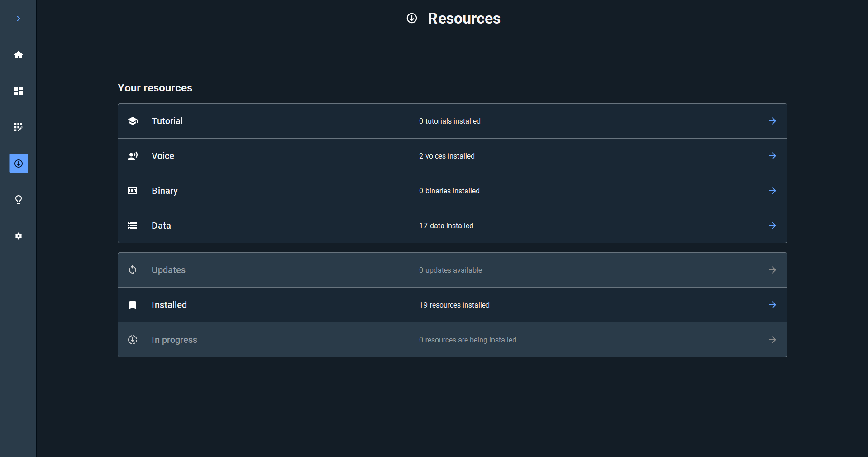Open the Installed resources list
Viewport: 868px width, 457px height.
point(452,305)
